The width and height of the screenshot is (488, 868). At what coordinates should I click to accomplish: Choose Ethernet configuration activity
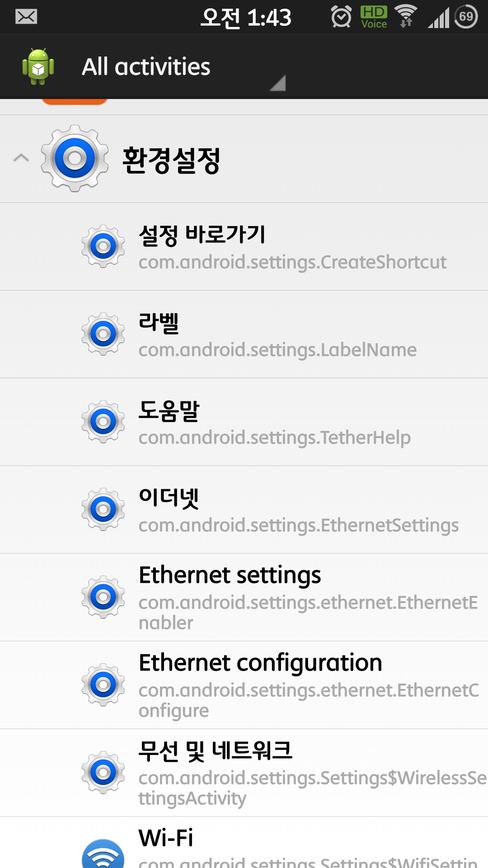pyautogui.click(x=307, y=685)
